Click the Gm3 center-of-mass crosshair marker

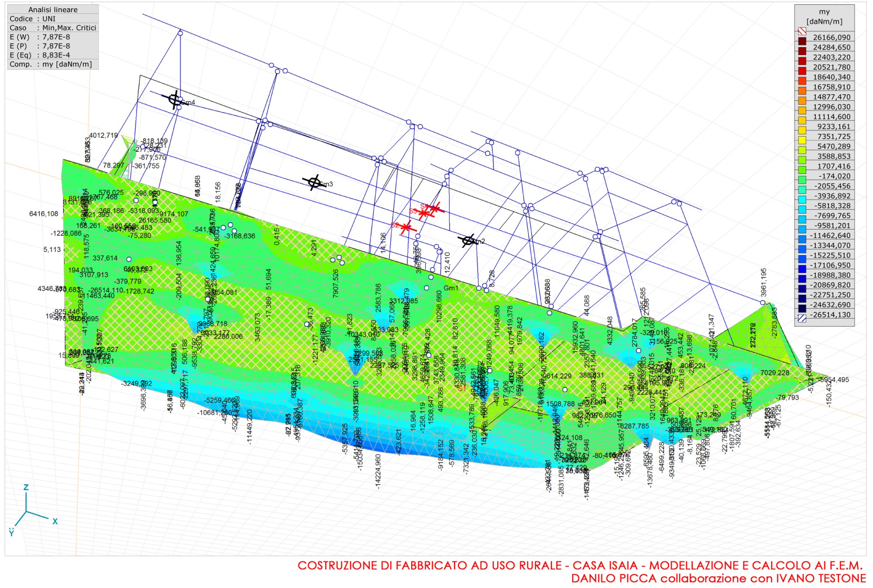click(314, 182)
